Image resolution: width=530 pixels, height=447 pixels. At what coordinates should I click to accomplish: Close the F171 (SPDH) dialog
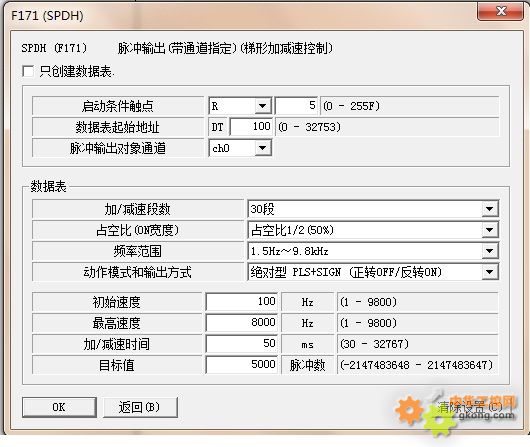click(501, 11)
